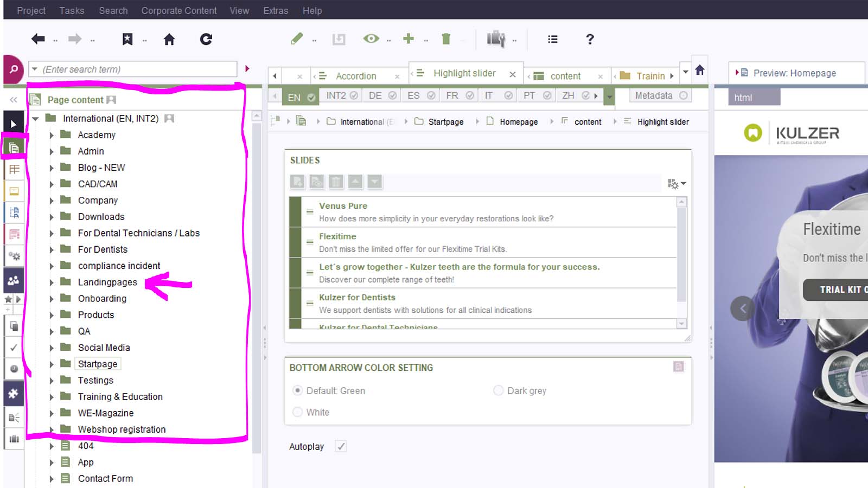868x488 pixels.
Task: Open the Corporate Content menu
Action: (x=178, y=10)
